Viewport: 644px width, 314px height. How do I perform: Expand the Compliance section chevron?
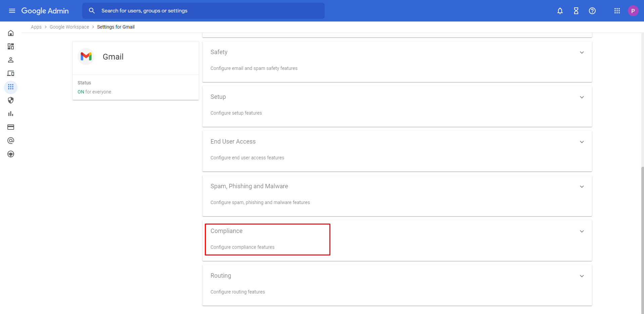tap(582, 231)
